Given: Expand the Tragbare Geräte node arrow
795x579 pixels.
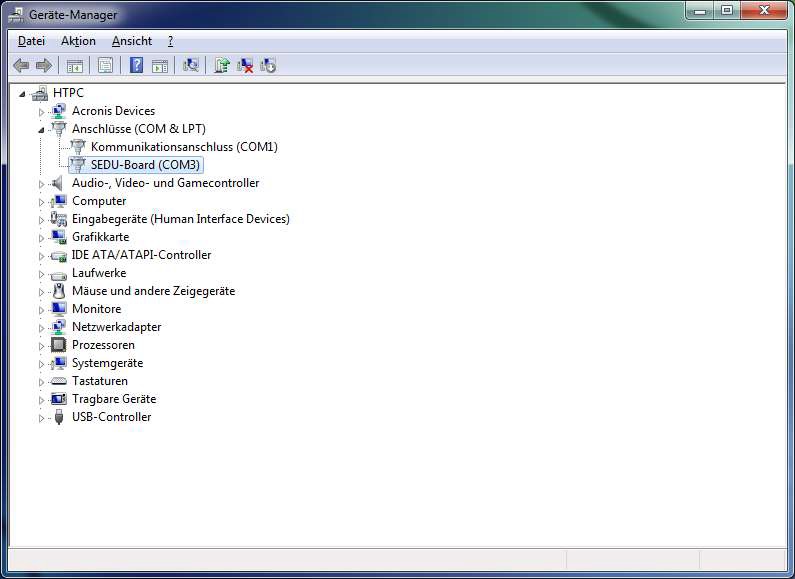Looking at the screenshot, I should click(x=42, y=400).
